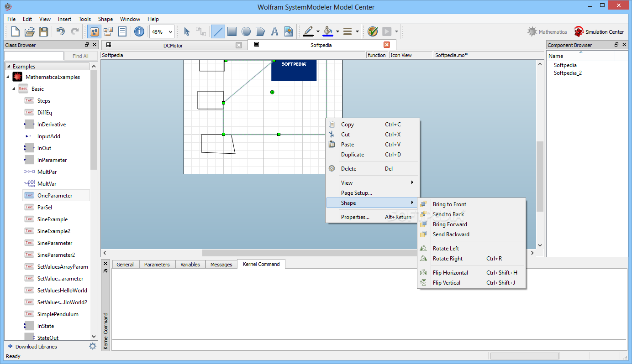Open Simulation Center from toolbar
632x364 pixels.
pyautogui.click(x=599, y=32)
